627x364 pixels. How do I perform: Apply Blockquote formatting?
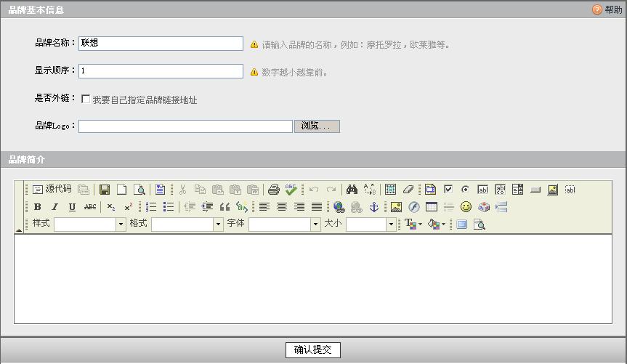coord(224,207)
